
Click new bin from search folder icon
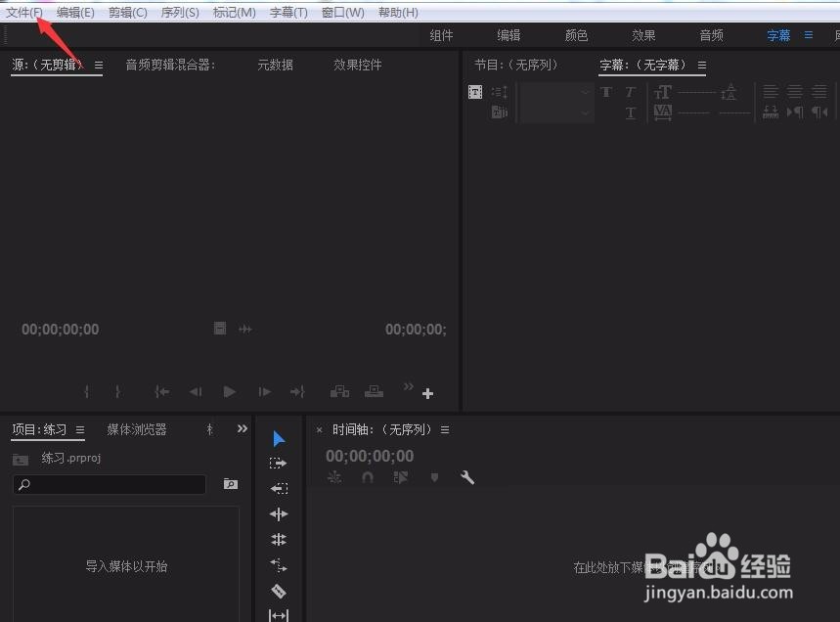(x=231, y=484)
